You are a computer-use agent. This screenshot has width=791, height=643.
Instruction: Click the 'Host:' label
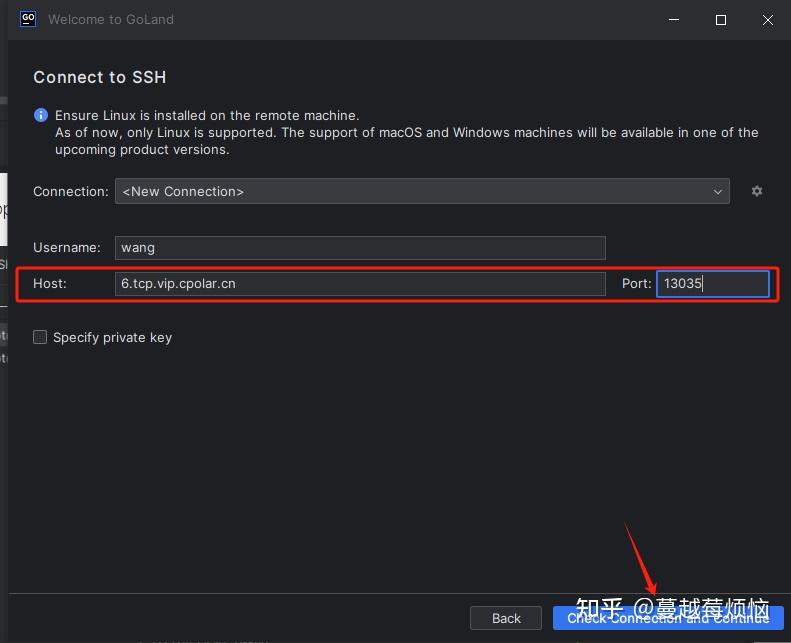coord(49,283)
